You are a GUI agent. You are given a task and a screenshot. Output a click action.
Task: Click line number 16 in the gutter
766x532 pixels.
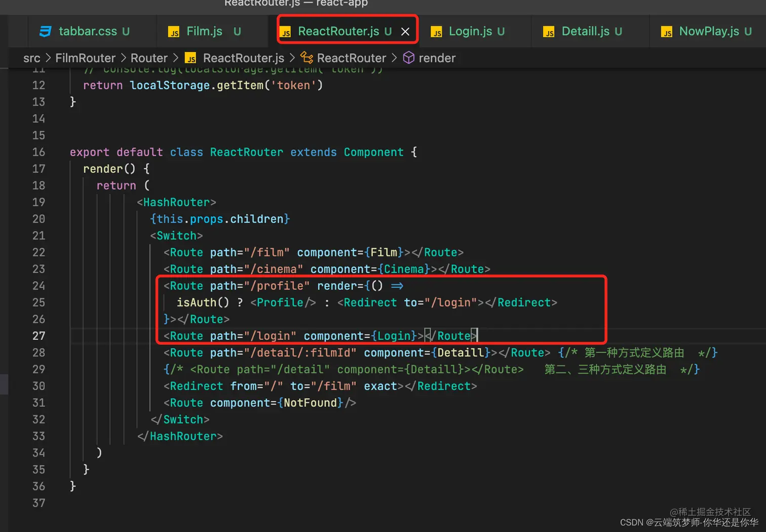39,152
